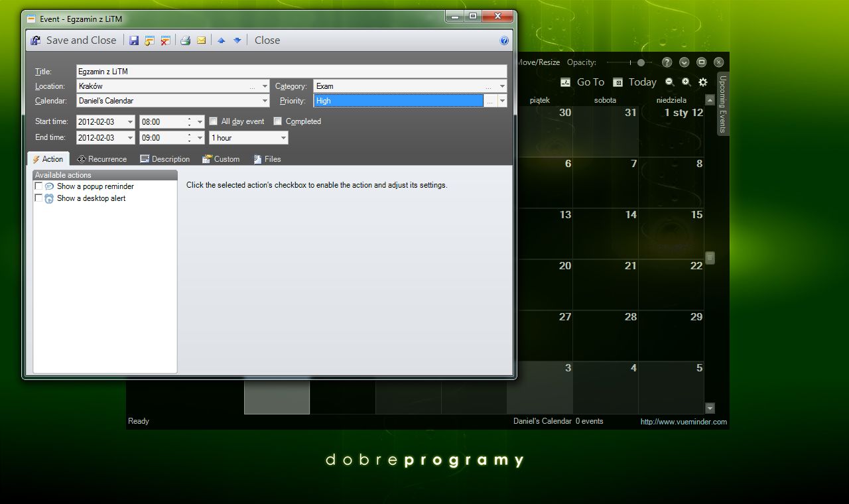Click the calendar scrollbar down arrow

click(x=710, y=408)
